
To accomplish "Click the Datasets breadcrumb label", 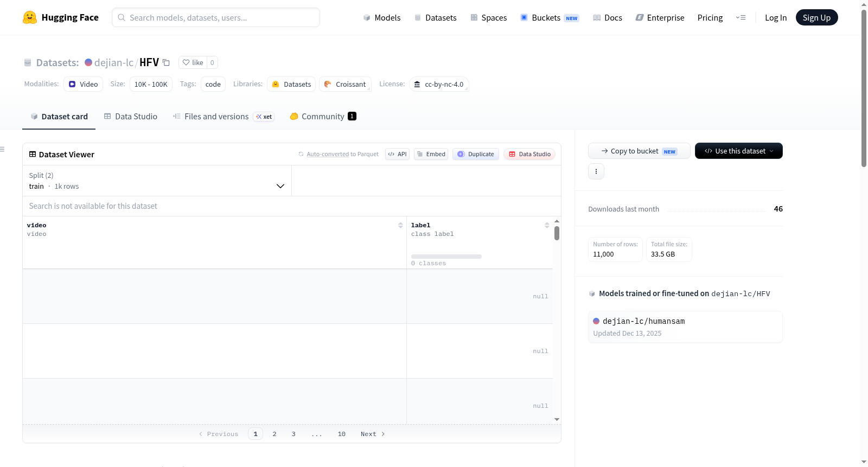I will click(x=58, y=62).
